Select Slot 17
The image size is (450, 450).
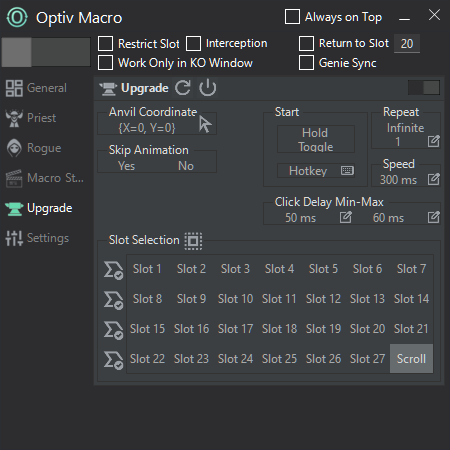[235, 329]
